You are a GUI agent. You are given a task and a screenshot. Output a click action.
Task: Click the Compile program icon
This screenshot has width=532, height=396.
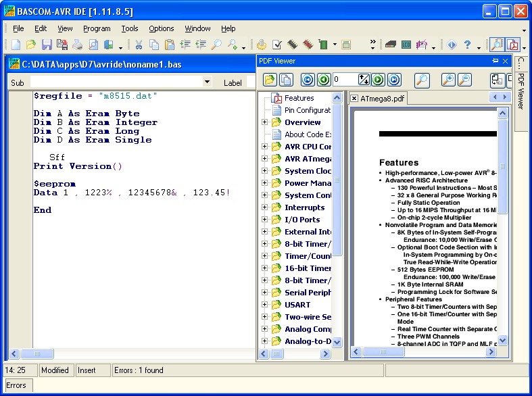point(261,45)
